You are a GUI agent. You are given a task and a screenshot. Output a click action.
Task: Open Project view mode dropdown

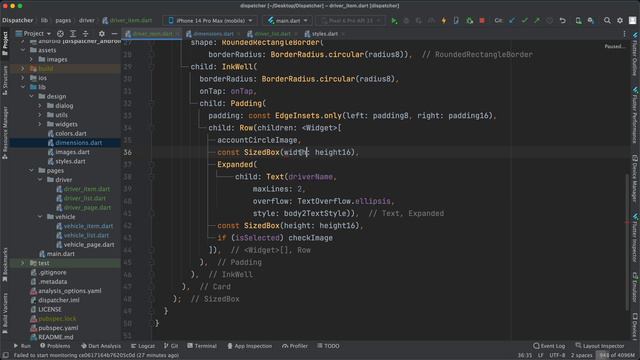[33, 33]
